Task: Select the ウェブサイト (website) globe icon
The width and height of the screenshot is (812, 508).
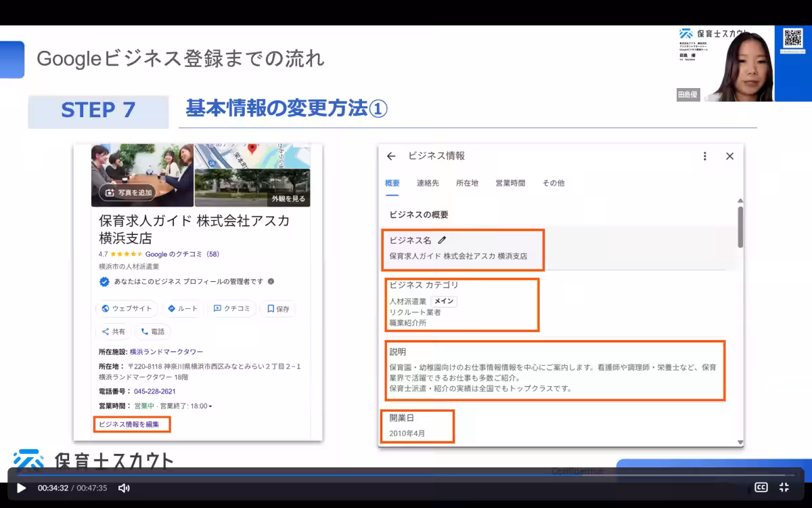Action: (106, 308)
